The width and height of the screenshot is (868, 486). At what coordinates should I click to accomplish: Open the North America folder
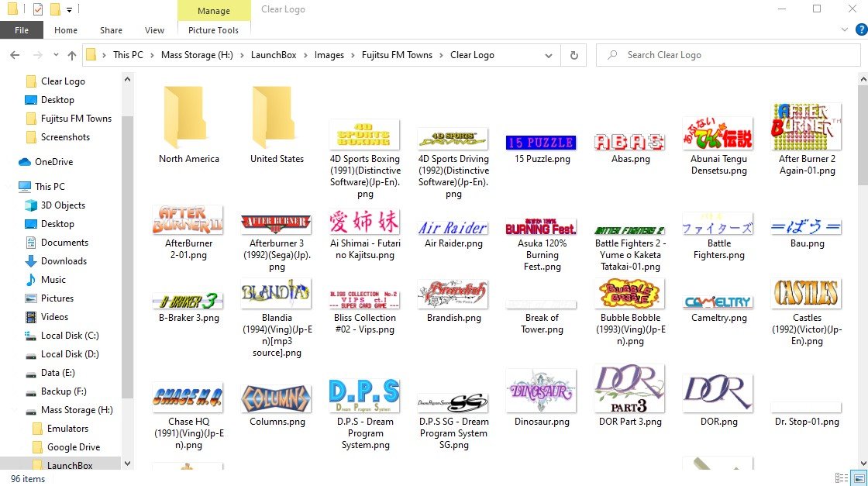[x=189, y=125]
